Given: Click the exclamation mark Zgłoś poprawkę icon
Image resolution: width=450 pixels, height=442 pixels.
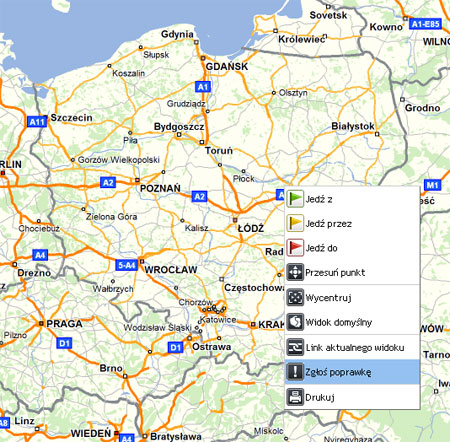Looking at the screenshot, I should point(295,372).
